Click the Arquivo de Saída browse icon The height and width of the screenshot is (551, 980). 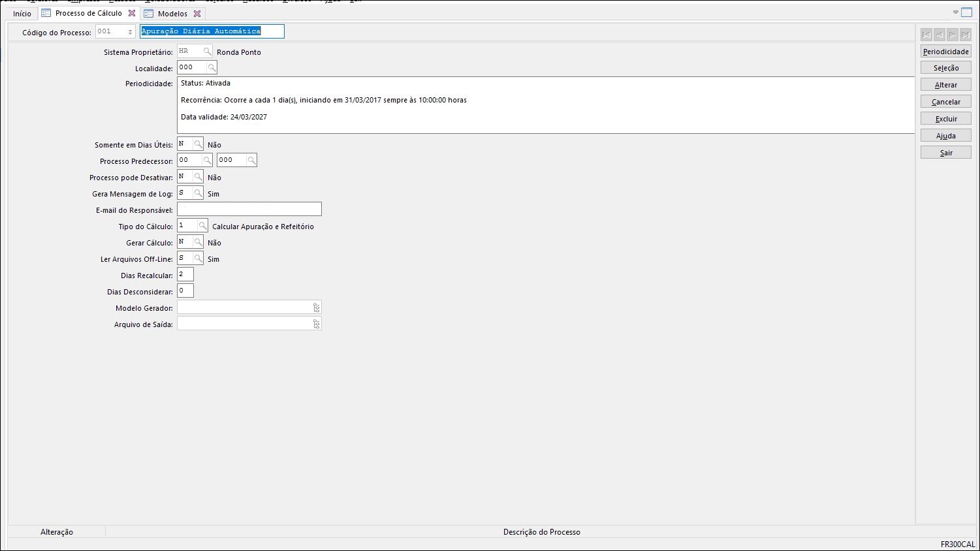(x=316, y=324)
